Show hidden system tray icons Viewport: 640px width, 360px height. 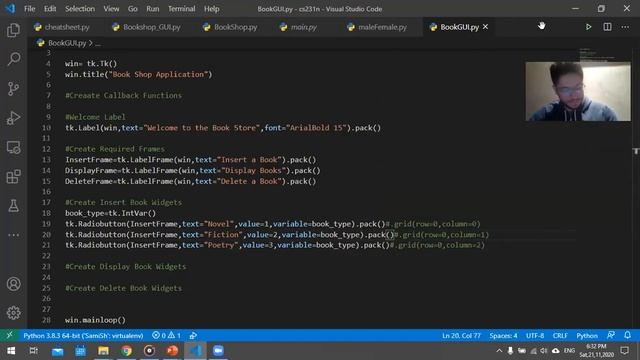pyautogui.click(x=499, y=351)
